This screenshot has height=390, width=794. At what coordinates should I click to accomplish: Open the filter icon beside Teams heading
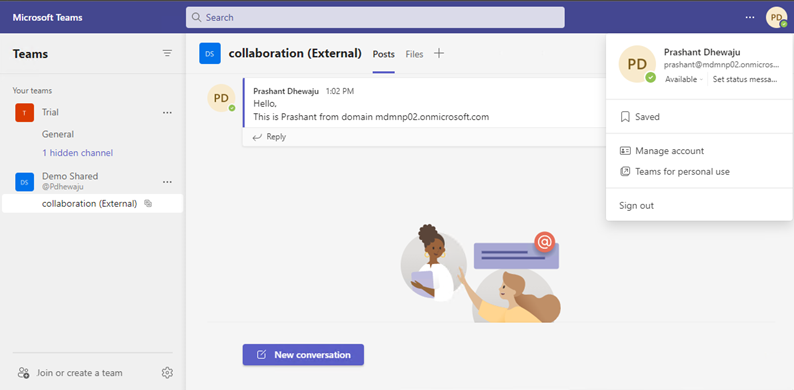[x=167, y=53]
